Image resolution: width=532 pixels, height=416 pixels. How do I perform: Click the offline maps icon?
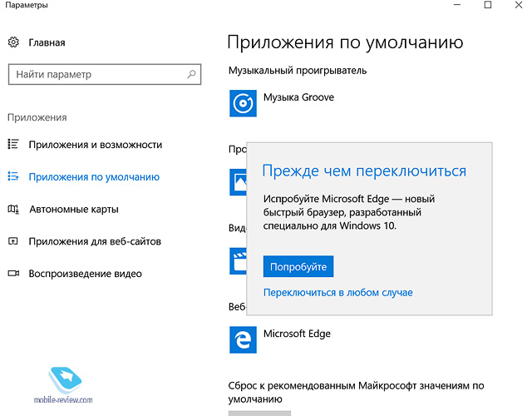(13, 209)
